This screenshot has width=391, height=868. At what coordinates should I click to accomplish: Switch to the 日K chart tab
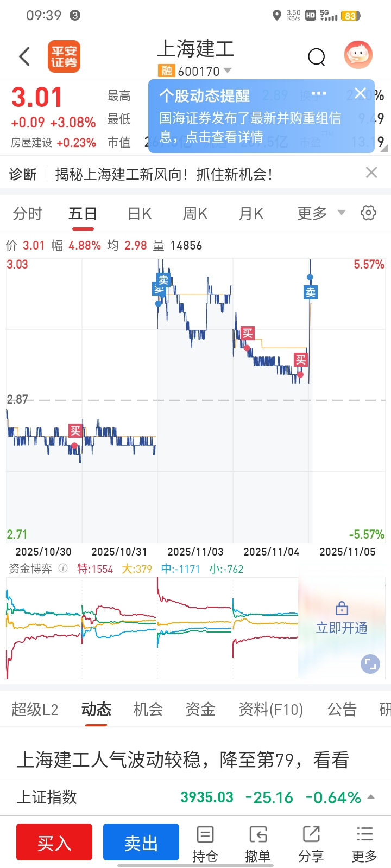point(140,214)
